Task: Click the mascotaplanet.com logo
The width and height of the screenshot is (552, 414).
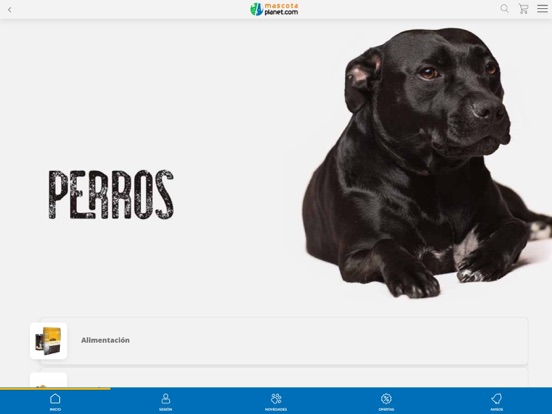Action: tap(274, 9)
